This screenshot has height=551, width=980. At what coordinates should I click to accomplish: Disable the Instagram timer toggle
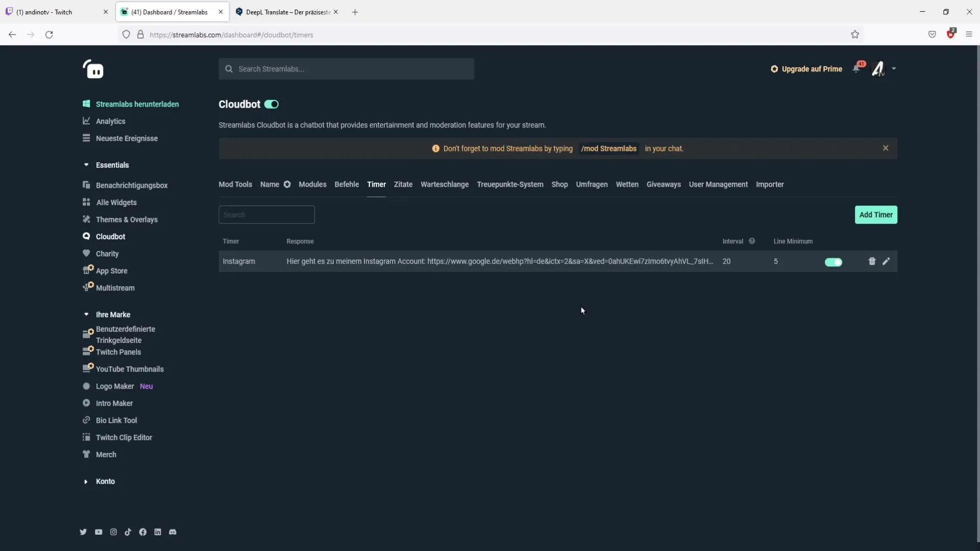[834, 262]
